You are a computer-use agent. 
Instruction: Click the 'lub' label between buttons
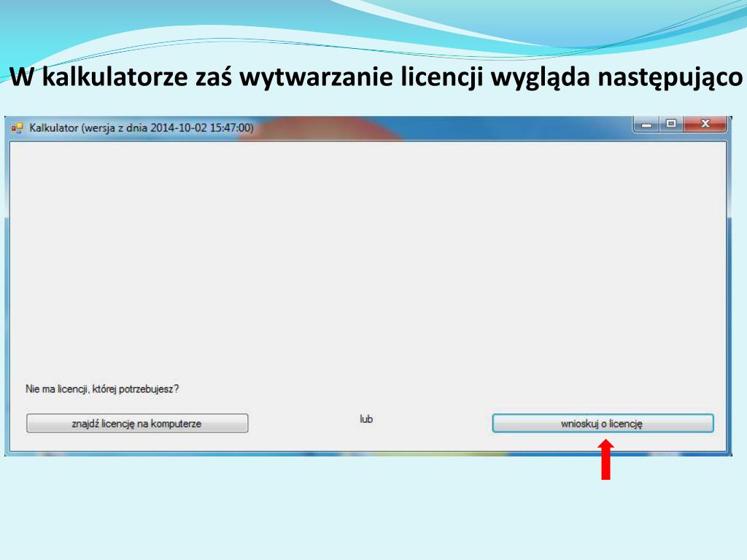tap(366, 419)
